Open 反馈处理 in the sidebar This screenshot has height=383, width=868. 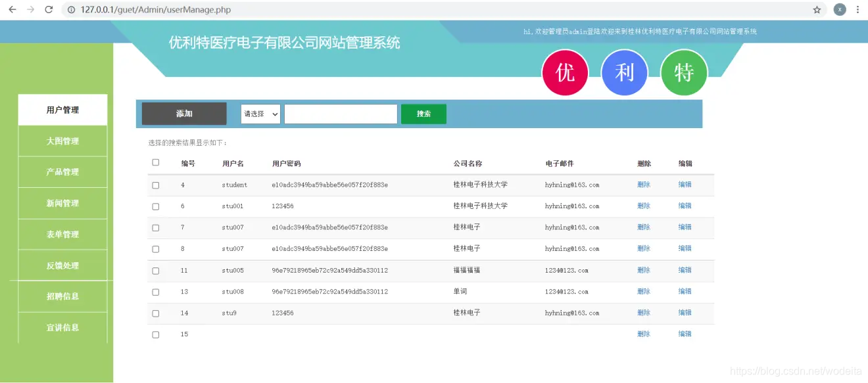[x=62, y=265]
